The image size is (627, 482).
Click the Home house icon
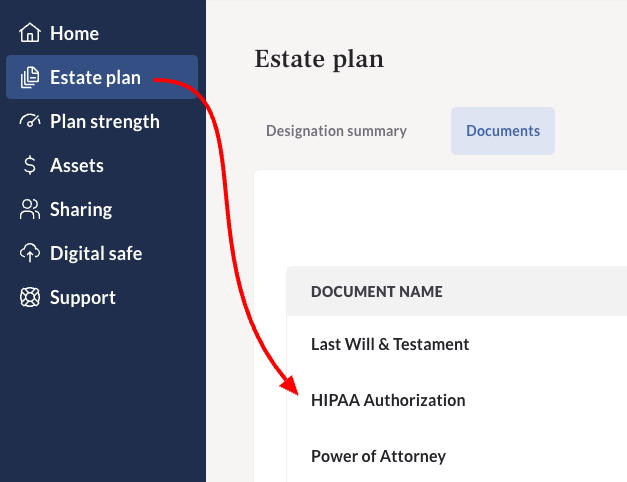30,33
